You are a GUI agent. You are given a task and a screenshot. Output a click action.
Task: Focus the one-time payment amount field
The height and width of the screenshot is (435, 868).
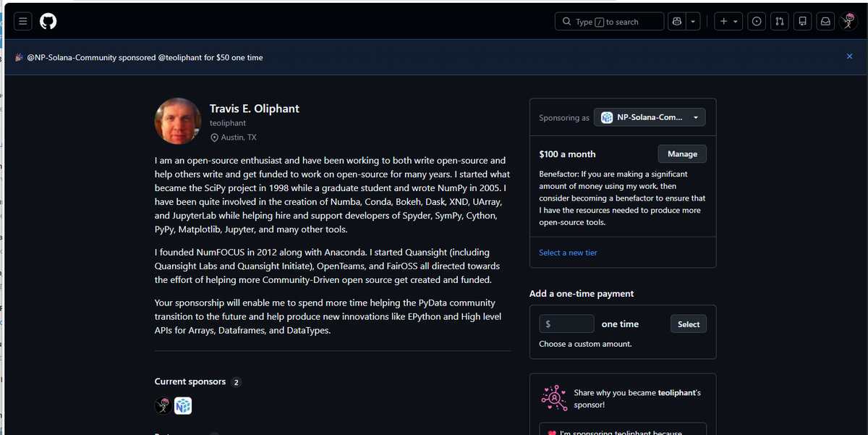click(x=566, y=324)
